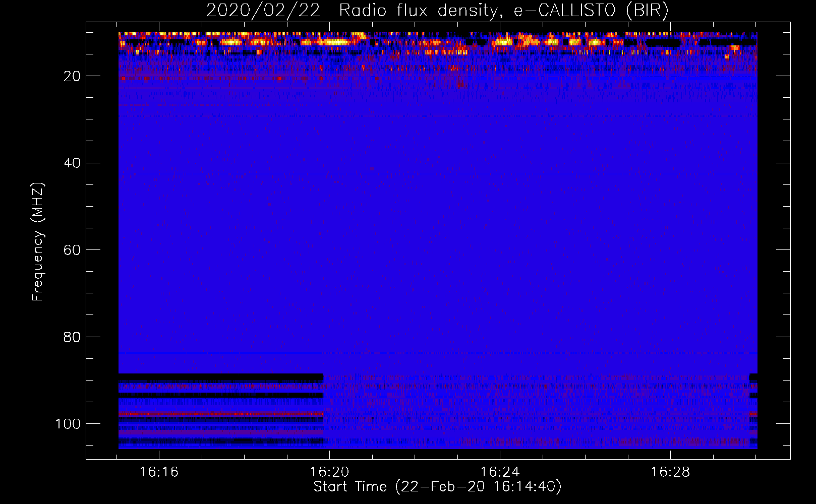Click the 'Start Time (22-Feb-20 16:14:40)' axis label
Screen dimensions: 816x504
pyautogui.click(x=437, y=487)
